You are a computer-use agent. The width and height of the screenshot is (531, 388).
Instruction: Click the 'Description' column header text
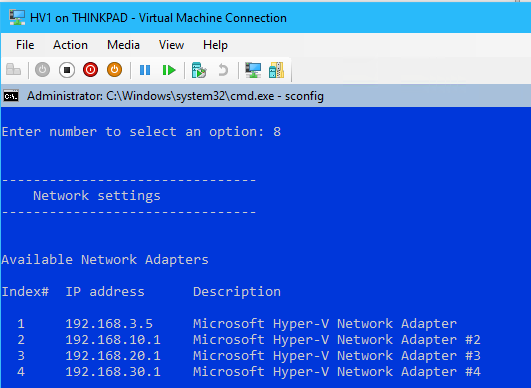pyautogui.click(x=237, y=292)
